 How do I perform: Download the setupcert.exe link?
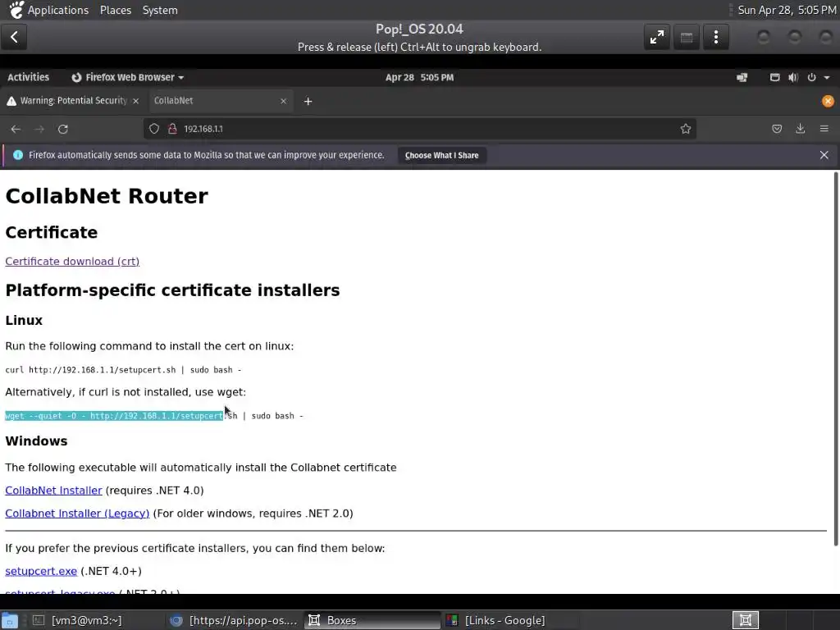click(x=41, y=571)
